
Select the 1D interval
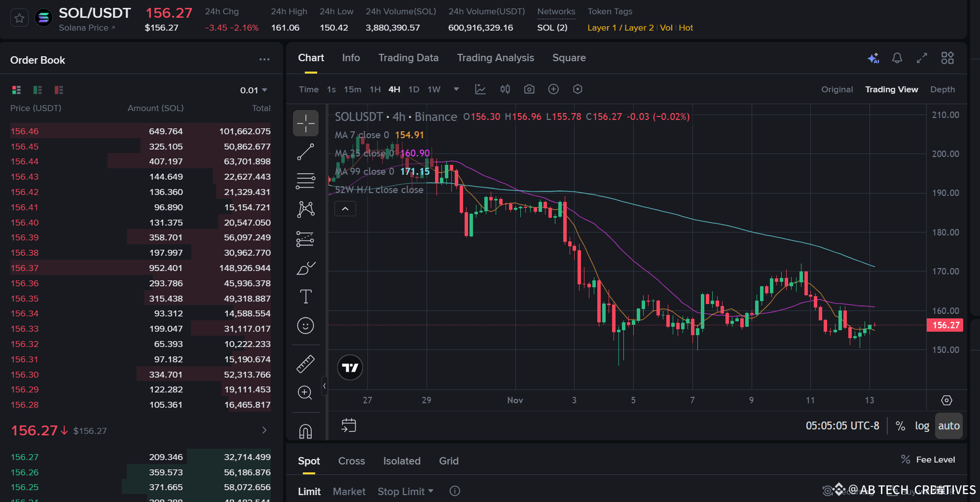pos(414,89)
